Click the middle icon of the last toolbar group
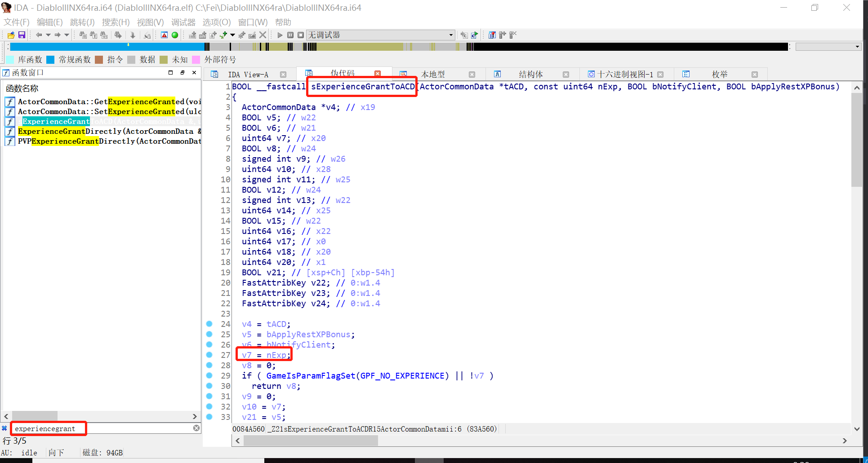This screenshot has width=868, height=463. pos(503,35)
